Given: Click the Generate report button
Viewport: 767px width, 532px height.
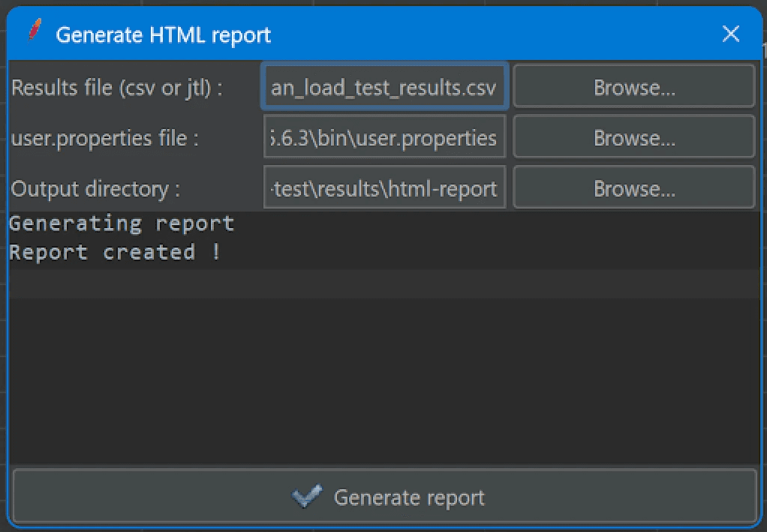Looking at the screenshot, I should 385,496.
